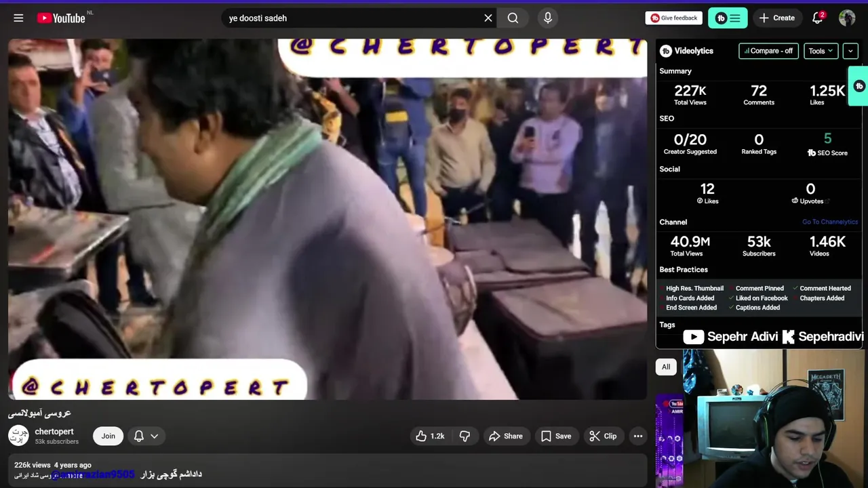Image resolution: width=868 pixels, height=488 pixels.
Task: Open more actions ellipsis menu
Action: point(638,436)
